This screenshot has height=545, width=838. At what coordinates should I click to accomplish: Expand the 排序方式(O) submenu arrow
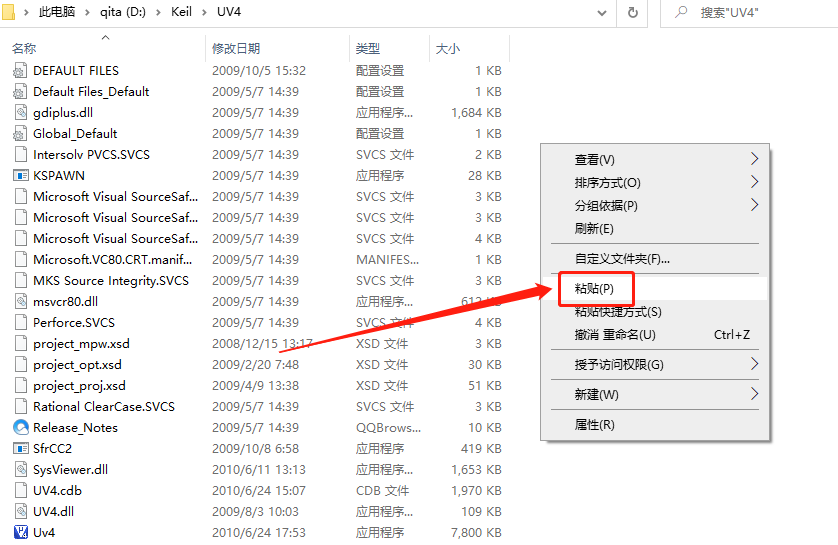coord(754,182)
